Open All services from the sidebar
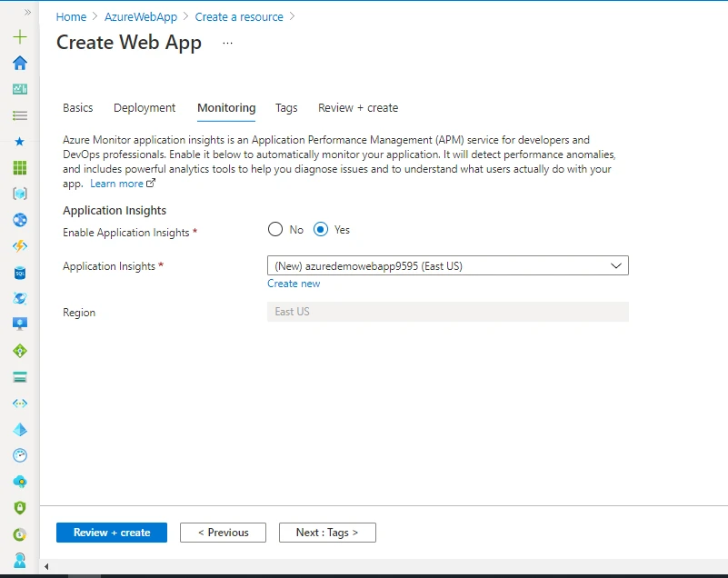728x578 pixels. (19, 115)
